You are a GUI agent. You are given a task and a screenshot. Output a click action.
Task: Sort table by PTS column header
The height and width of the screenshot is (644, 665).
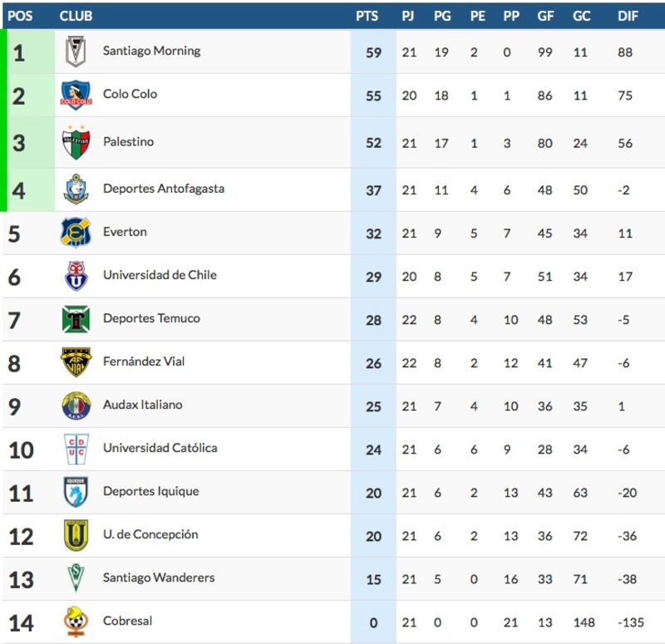(367, 16)
